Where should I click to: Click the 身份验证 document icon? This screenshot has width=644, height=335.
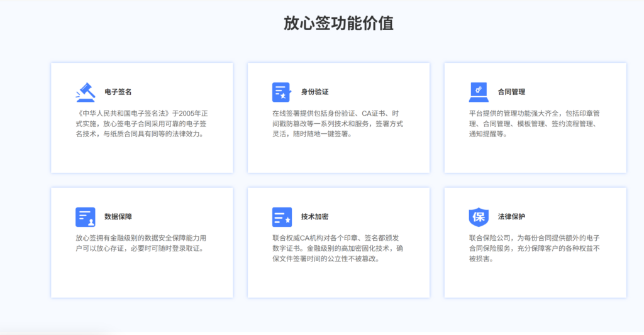[x=281, y=92]
